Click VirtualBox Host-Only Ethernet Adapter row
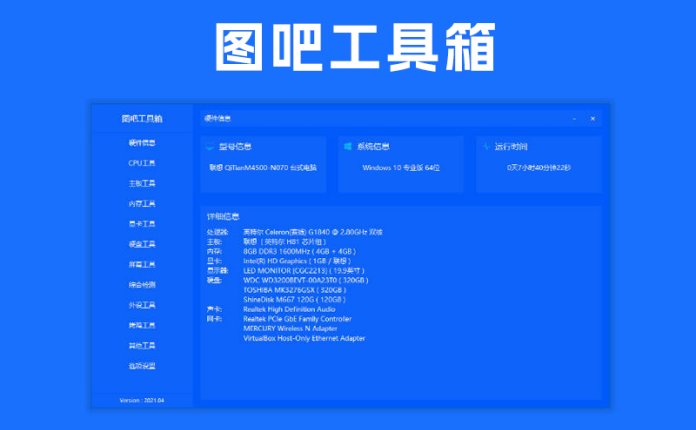696x430 pixels. (304, 339)
